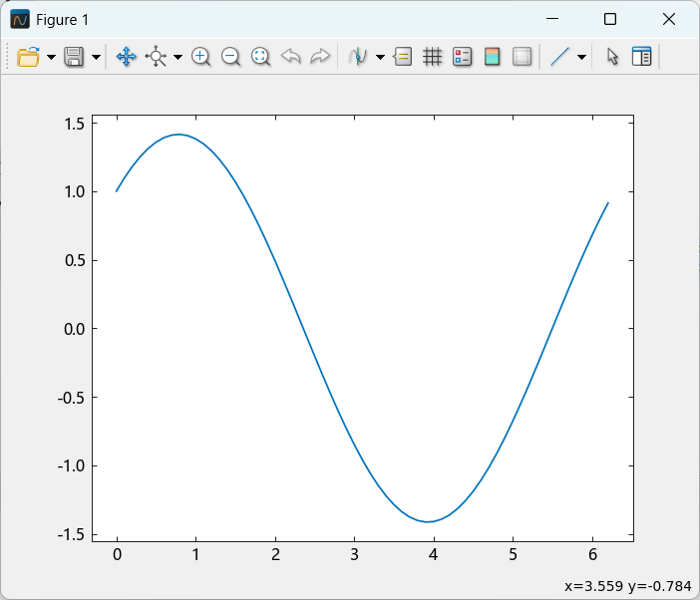Click the x-axis label 3
The width and height of the screenshot is (700, 600).
pyautogui.click(x=354, y=554)
